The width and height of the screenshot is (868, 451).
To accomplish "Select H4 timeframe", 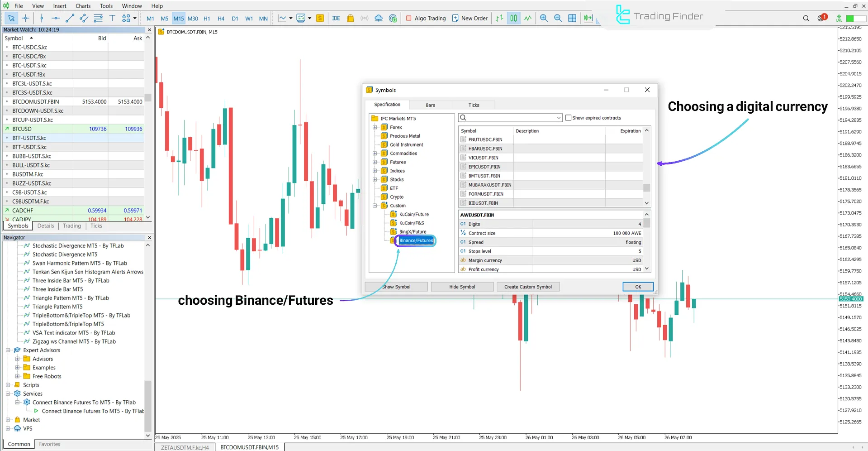I will pyautogui.click(x=221, y=19).
